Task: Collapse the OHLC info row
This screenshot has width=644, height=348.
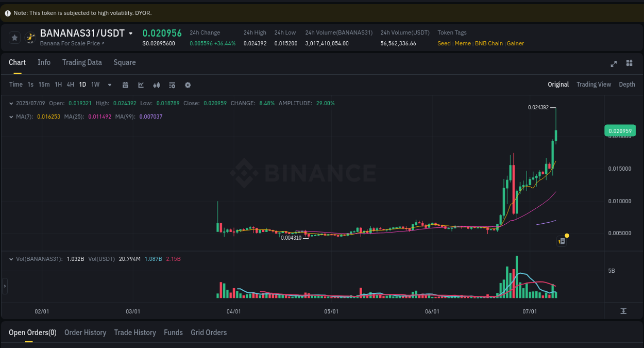Action: click(x=10, y=103)
